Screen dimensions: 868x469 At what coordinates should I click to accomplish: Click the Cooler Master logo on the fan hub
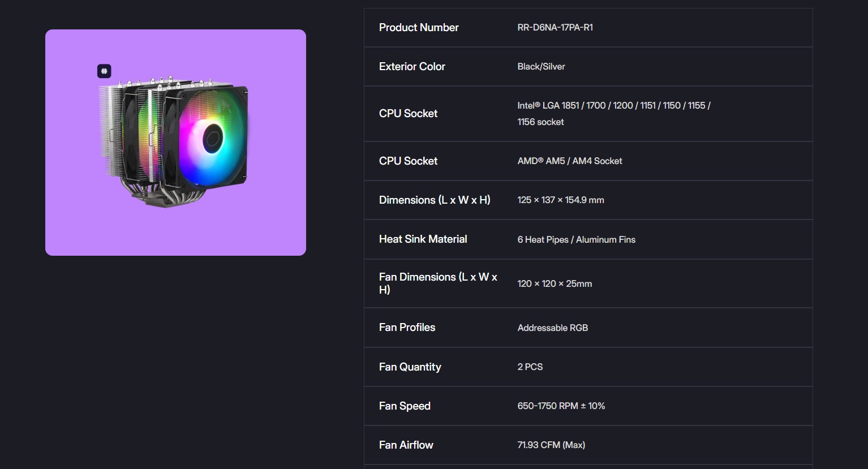213,136
